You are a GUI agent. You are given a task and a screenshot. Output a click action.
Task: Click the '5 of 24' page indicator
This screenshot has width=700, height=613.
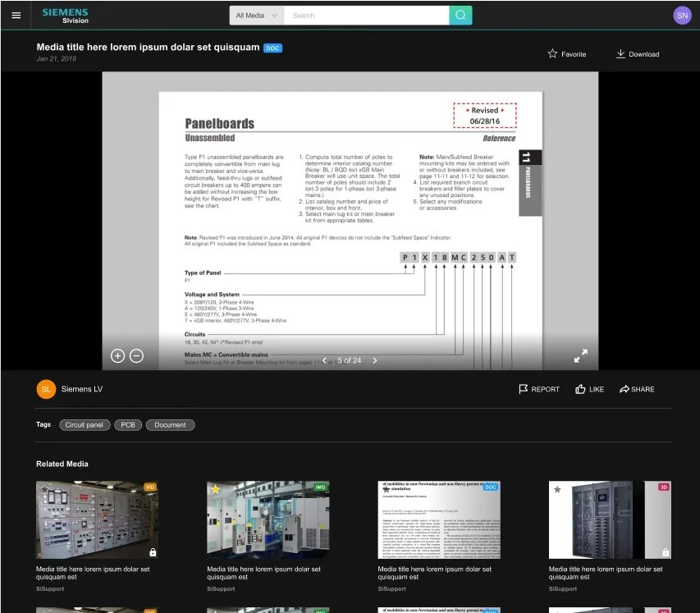(349, 360)
